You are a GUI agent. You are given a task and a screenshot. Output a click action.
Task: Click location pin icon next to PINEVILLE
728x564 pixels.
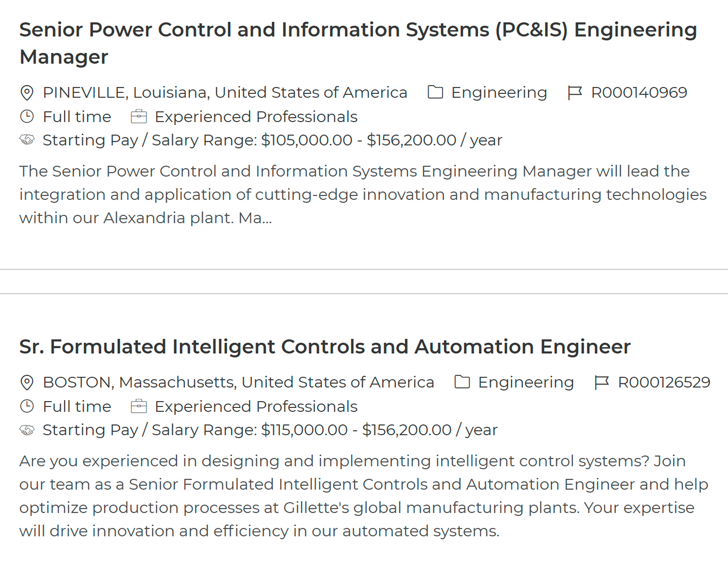27,92
